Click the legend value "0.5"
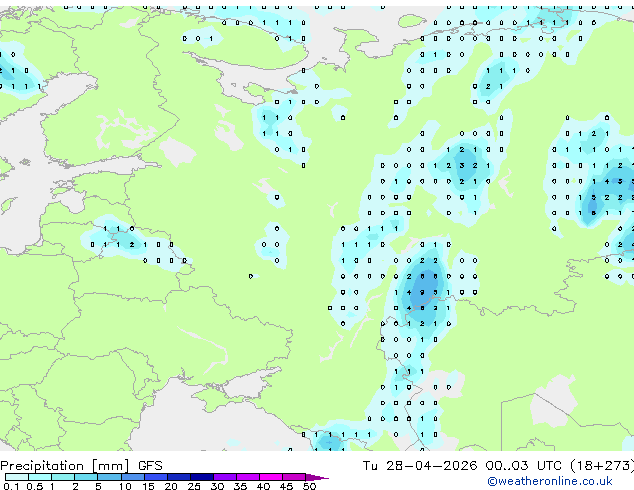This screenshot has width=634, height=490. pos(35,486)
